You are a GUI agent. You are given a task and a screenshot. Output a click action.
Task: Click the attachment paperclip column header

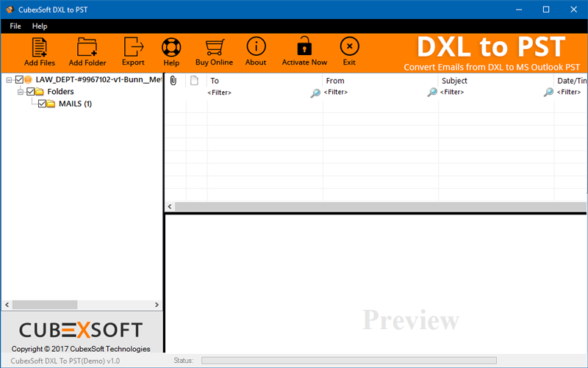click(173, 81)
